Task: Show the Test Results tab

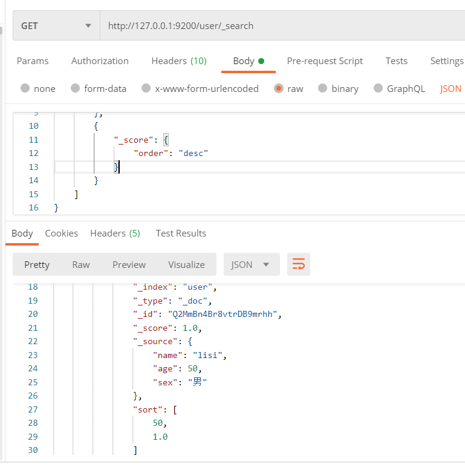Action: point(181,233)
